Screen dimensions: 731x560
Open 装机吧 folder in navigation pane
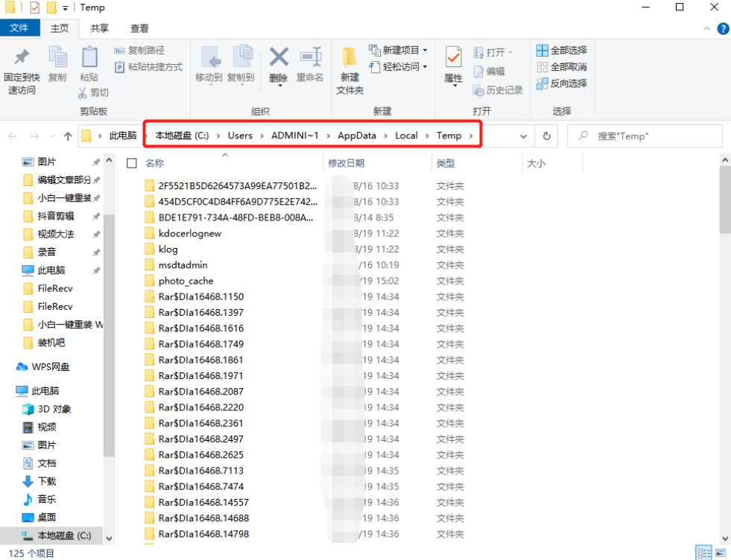coord(44,343)
